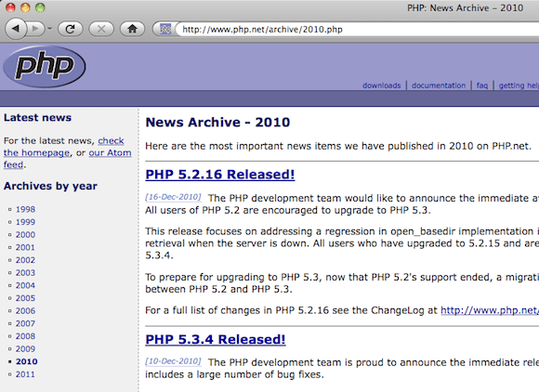The image size is (539, 392).
Task: Open the 2005 news archive
Action: [25, 298]
